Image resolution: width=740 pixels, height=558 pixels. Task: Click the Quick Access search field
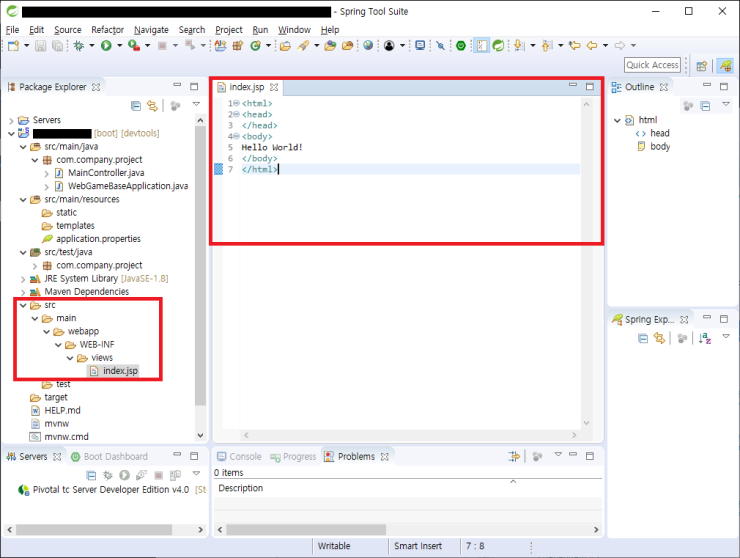click(652, 65)
